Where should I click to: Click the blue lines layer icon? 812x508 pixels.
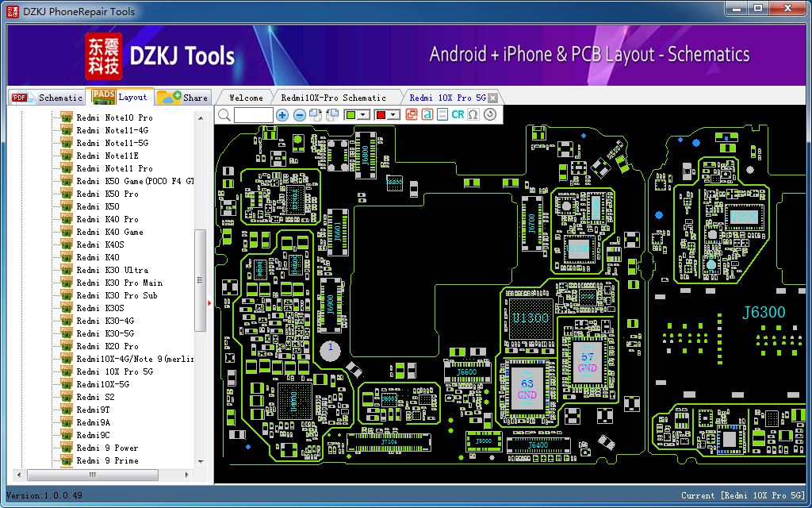(x=442, y=114)
